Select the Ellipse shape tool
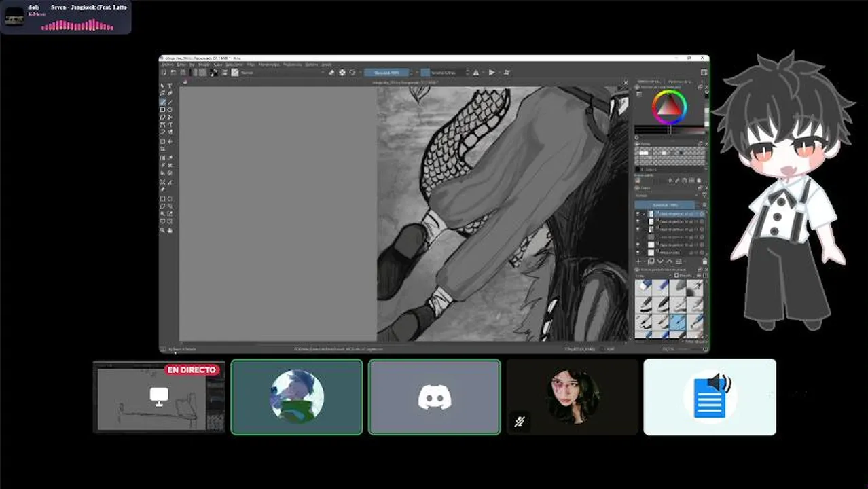This screenshot has width=868, height=489. point(170,109)
